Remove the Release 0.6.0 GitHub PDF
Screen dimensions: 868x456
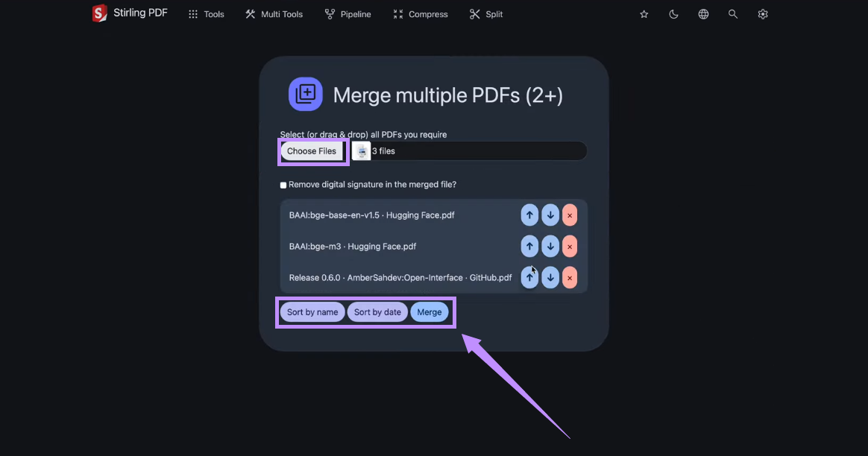coord(570,277)
